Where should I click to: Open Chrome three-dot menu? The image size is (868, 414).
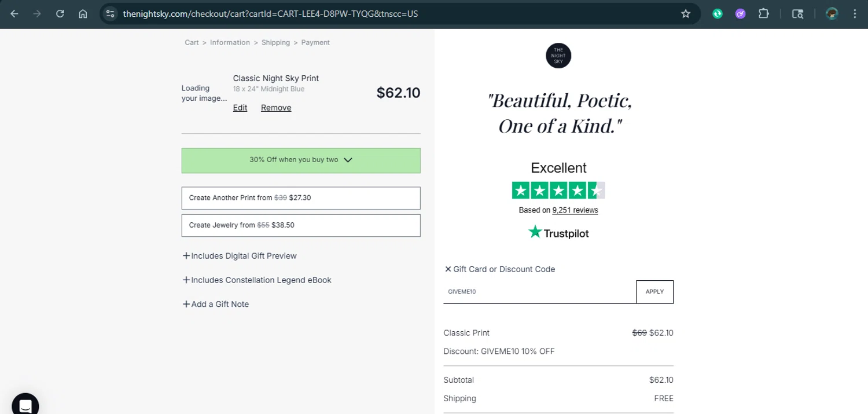855,14
